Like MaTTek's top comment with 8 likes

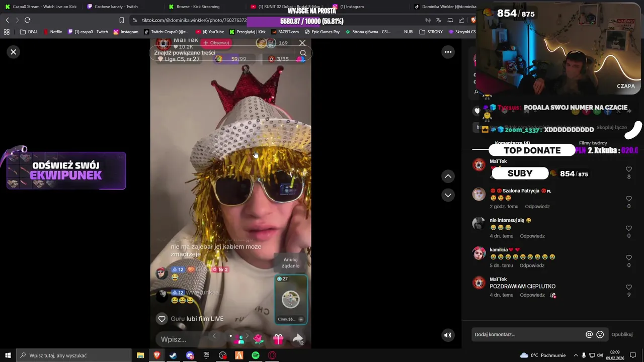629,169
